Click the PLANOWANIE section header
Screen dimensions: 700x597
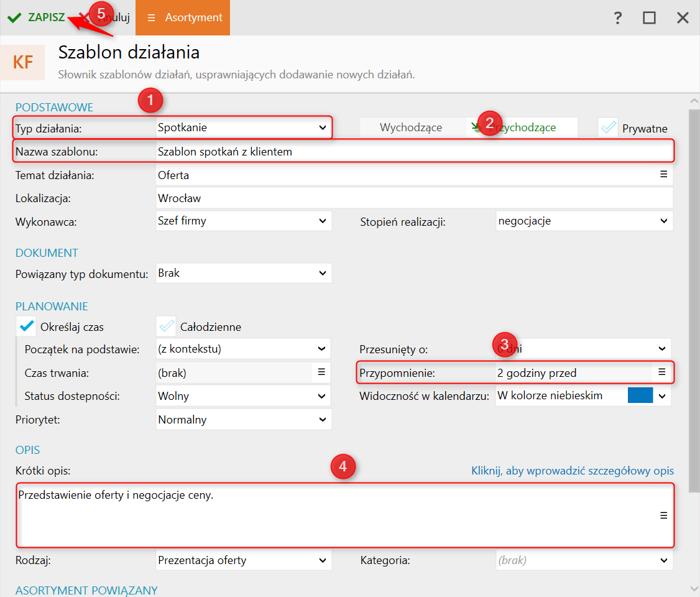pos(52,307)
